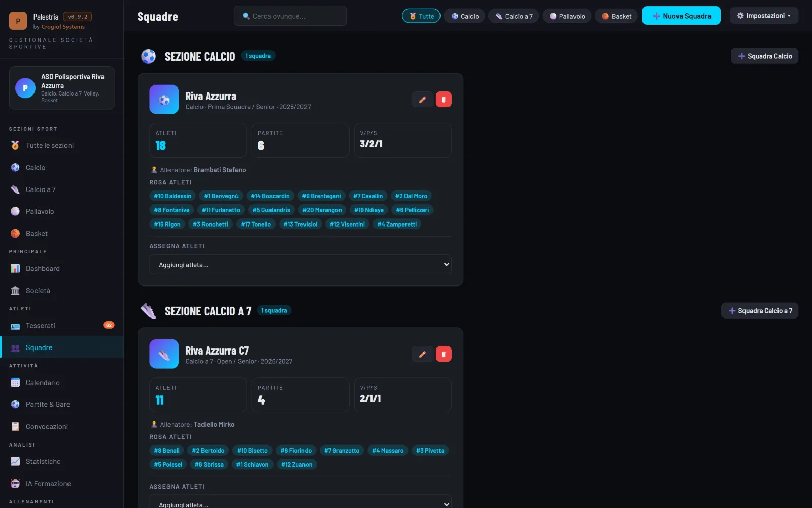The width and height of the screenshot is (812, 508).
Task: Click athlete chip #3 Pivetta
Action: coord(430,451)
